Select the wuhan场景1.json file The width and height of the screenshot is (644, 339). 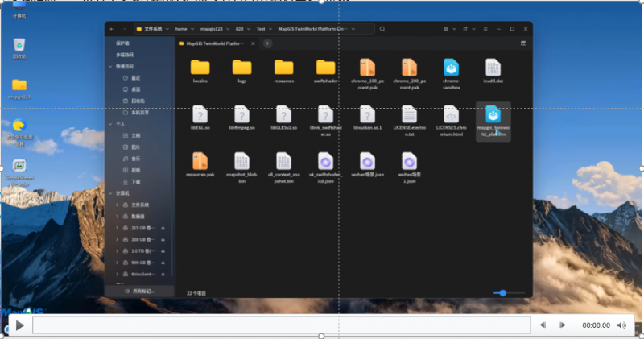(x=410, y=167)
